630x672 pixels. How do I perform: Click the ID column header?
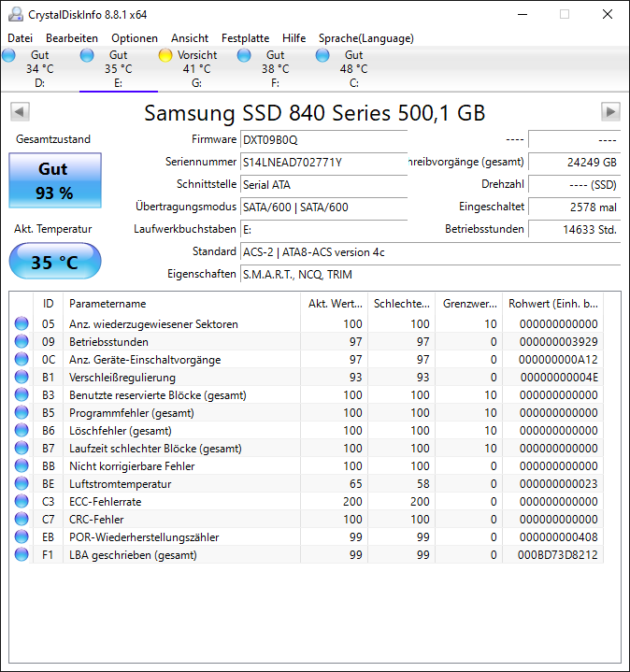(48, 304)
